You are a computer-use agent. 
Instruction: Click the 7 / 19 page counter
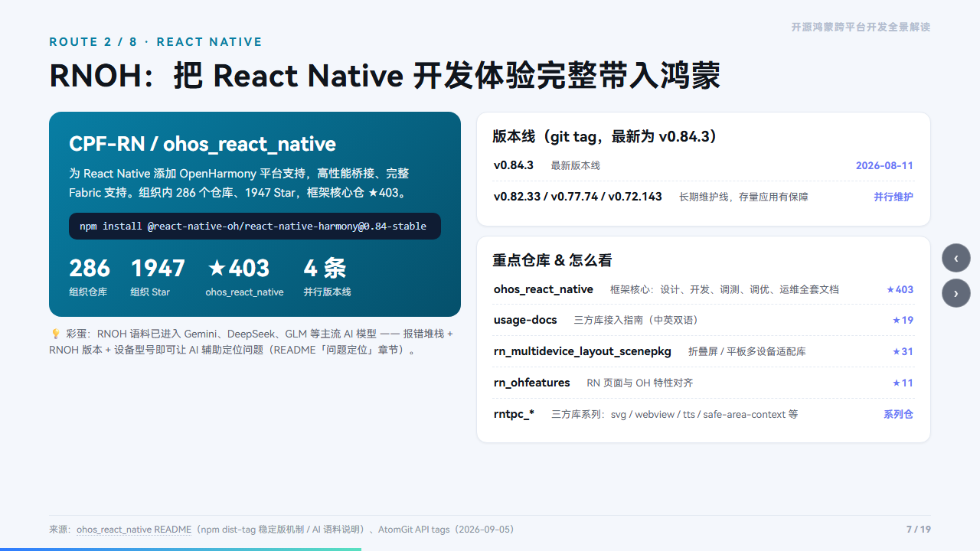point(919,530)
